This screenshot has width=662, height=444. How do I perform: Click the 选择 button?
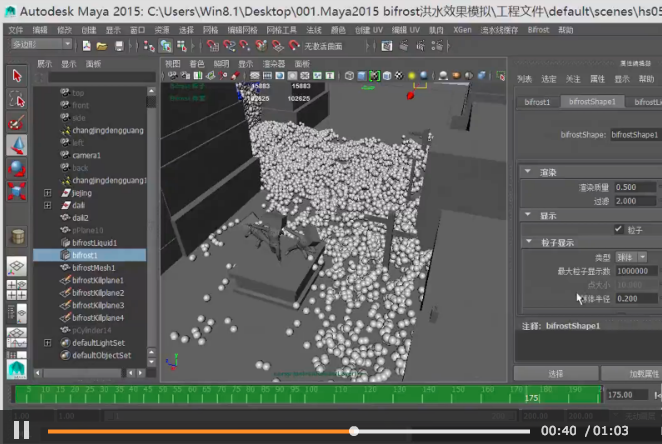[x=556, y=374]
